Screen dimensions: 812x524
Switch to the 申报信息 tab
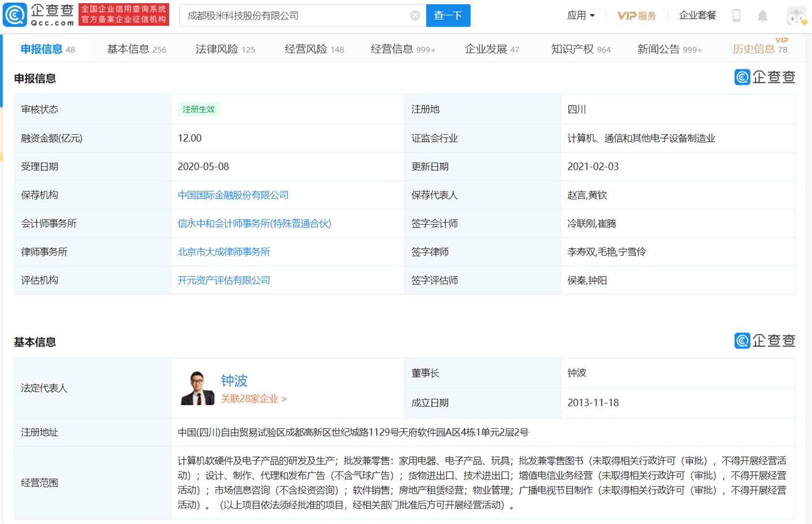pos(47,49)
